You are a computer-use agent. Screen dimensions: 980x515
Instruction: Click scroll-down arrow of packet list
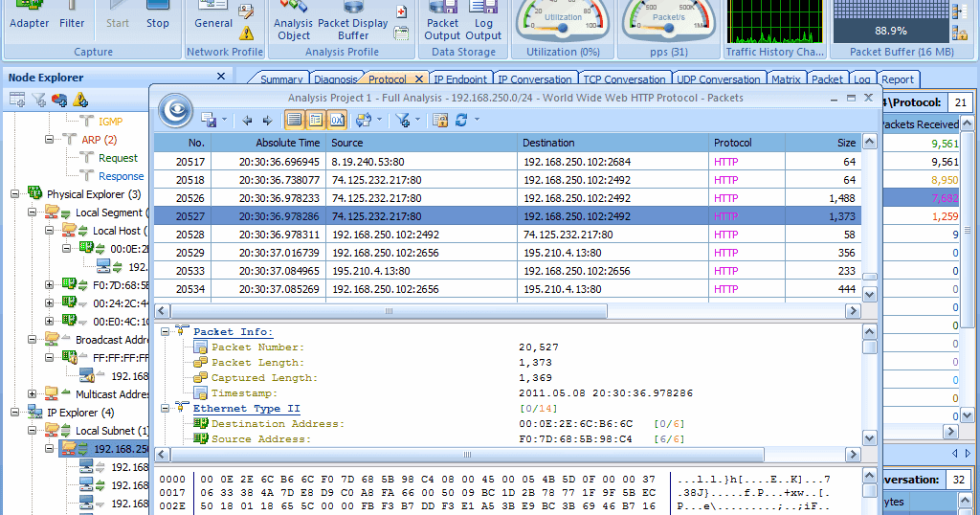[x=869, y=294]
